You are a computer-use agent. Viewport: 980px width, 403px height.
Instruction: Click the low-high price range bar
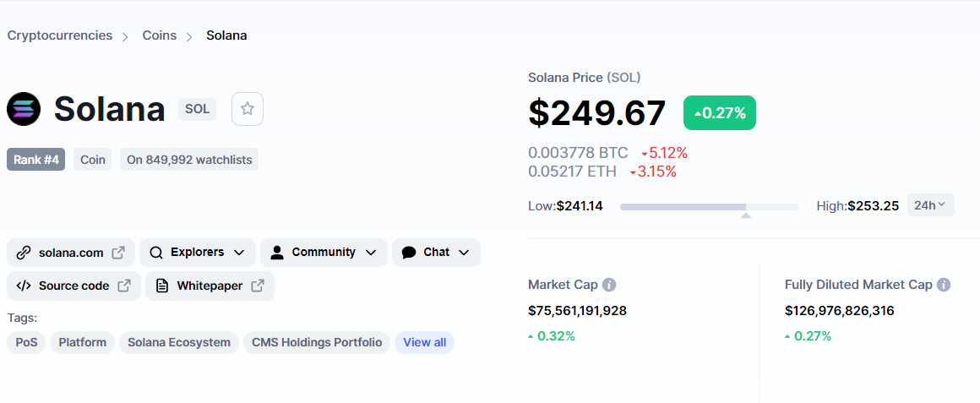(710, 206)
